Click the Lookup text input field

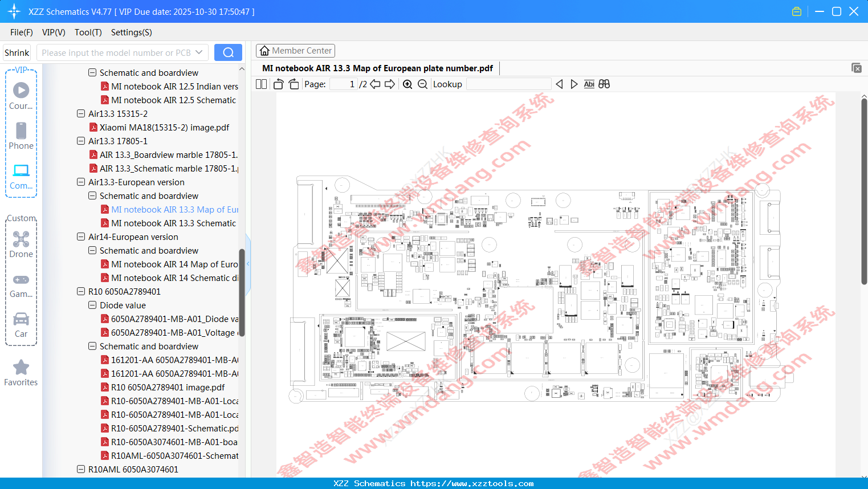[x=508, y=84]
